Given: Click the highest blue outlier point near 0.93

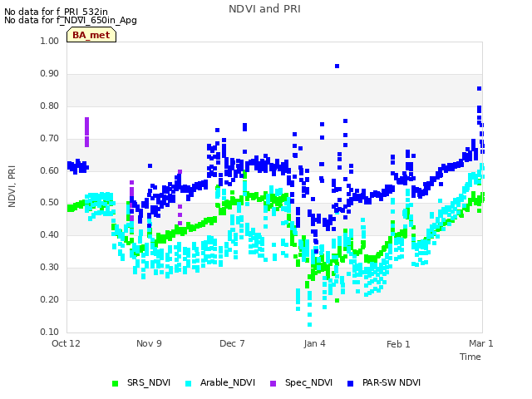Looking at the screenshot, I should pyautogui.click(x=337, y=66).
